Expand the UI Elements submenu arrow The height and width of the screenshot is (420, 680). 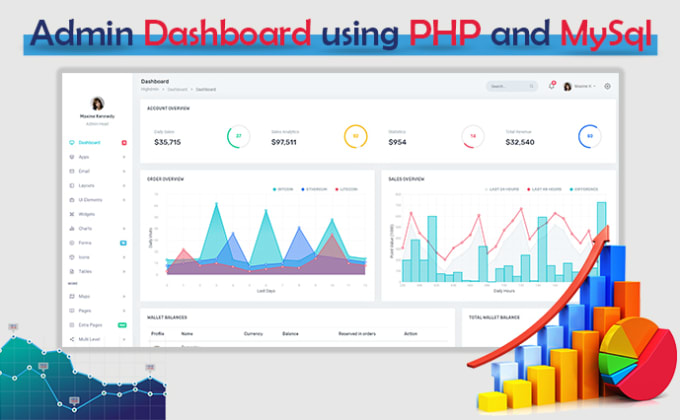[x=124, y=200]
